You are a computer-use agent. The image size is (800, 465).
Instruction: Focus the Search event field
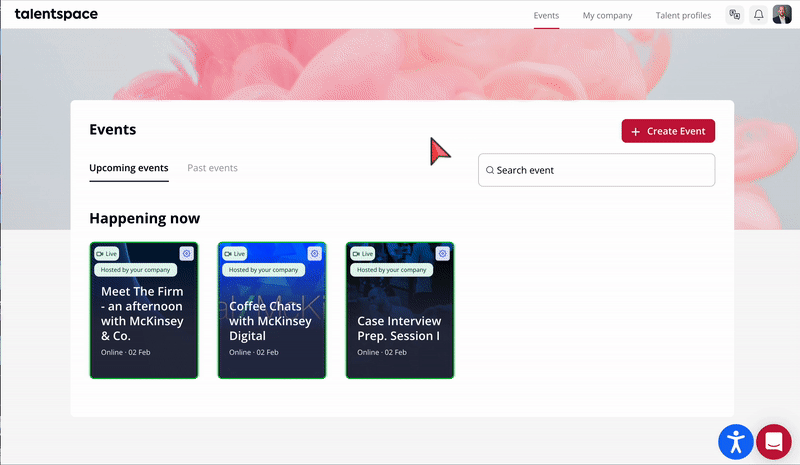[596, 170]
